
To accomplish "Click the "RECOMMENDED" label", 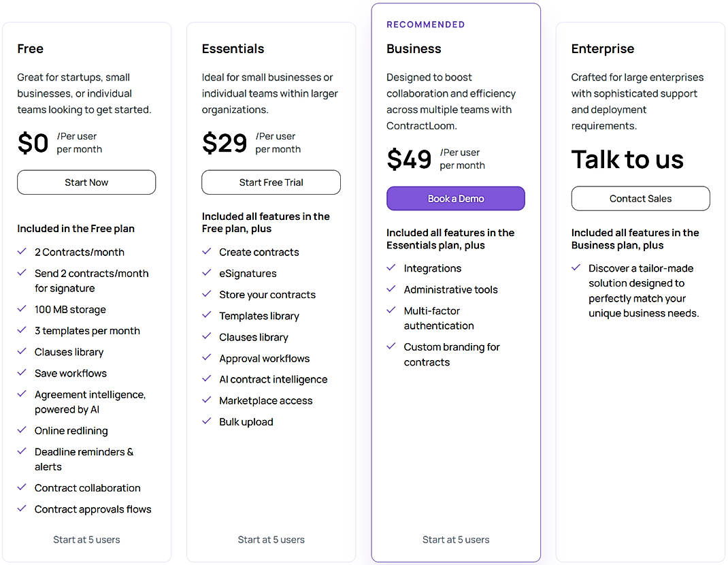I will [425, 24].
